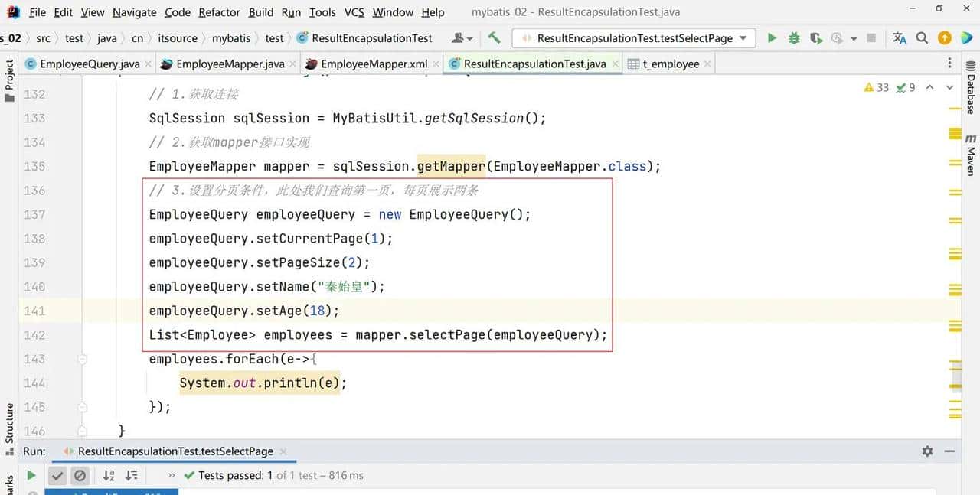Toggle alphabetical sorting of test results
This screenshot has width=980, height=495.
(x=109, y=476)
